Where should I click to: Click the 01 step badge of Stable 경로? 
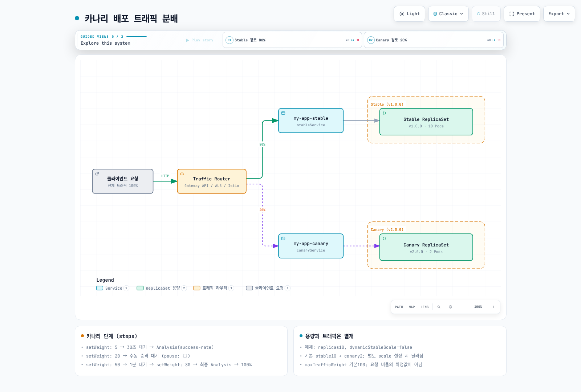point(229,40)
